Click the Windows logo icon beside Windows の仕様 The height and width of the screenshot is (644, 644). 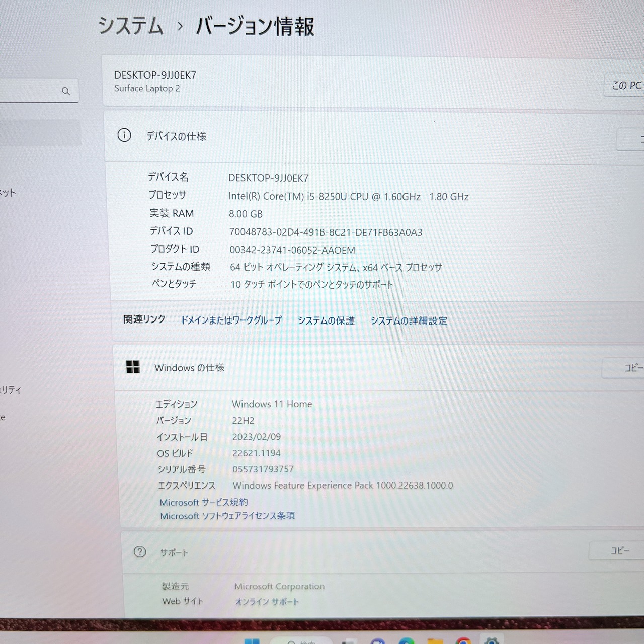(133, 367)
